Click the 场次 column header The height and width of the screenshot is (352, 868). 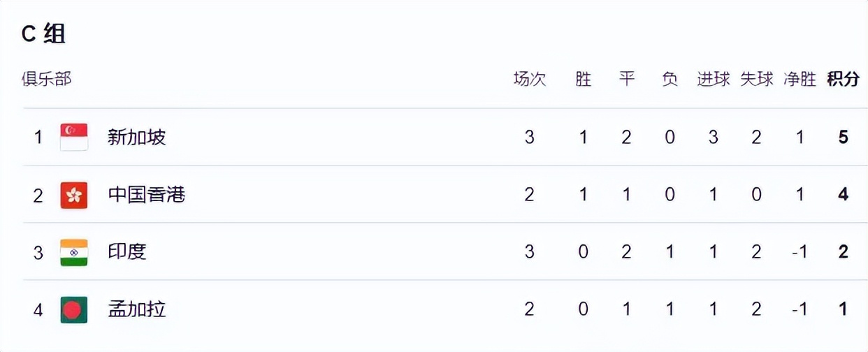530,79
